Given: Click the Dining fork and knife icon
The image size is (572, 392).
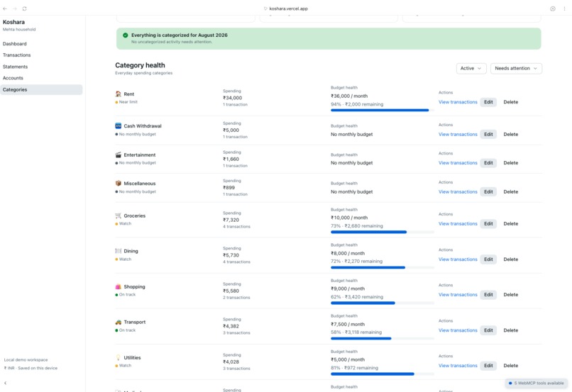Looking at the screenshot, I should (119, 251).
